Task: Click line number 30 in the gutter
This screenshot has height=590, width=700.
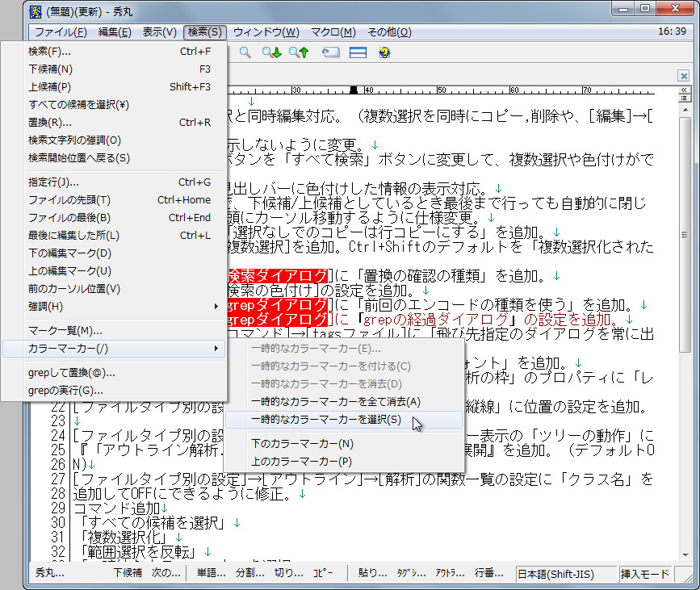Action: pos(58,522)
